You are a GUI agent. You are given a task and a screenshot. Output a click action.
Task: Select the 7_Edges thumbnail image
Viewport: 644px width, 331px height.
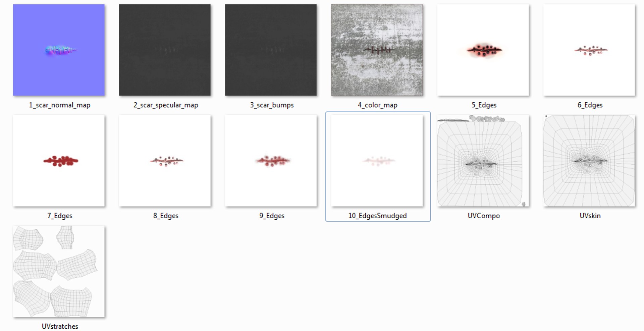tap(59, 161)
